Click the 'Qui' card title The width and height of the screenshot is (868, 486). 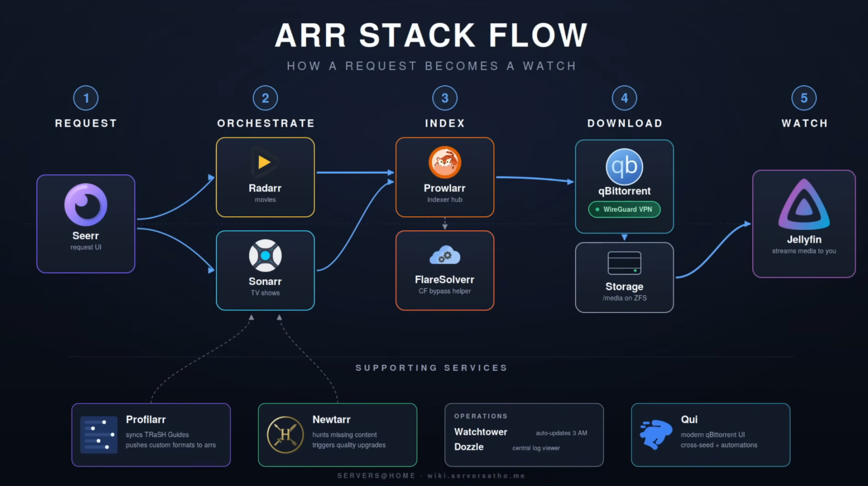coord(689,420)
